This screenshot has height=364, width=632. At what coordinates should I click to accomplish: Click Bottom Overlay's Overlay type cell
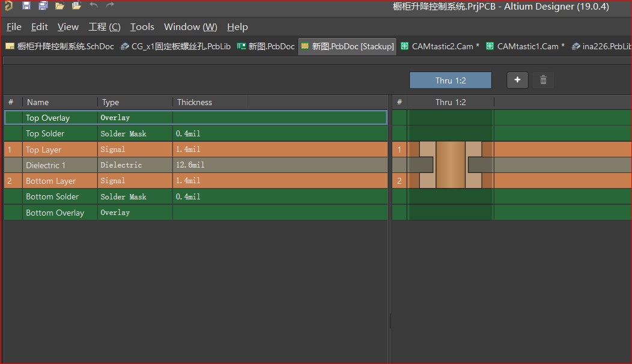pos(135,213)
